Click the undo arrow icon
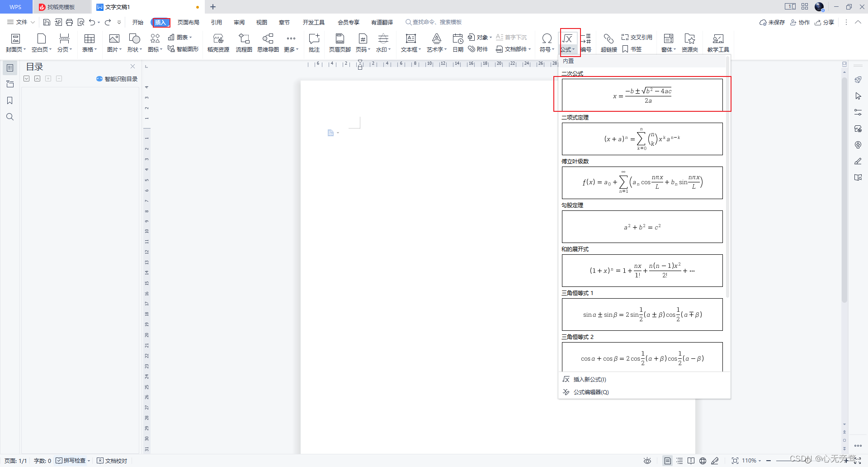Viewport: 868px width, 467px height. coord(92,22)
